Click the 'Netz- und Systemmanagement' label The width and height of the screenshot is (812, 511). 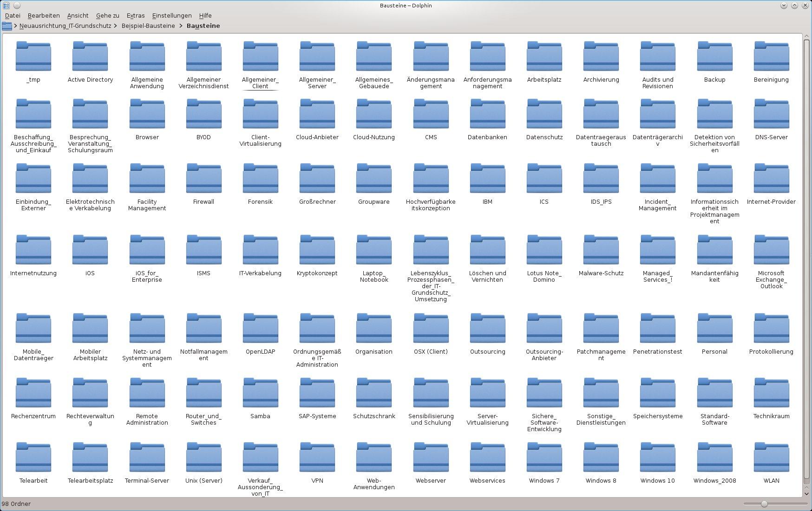point(147,358)
